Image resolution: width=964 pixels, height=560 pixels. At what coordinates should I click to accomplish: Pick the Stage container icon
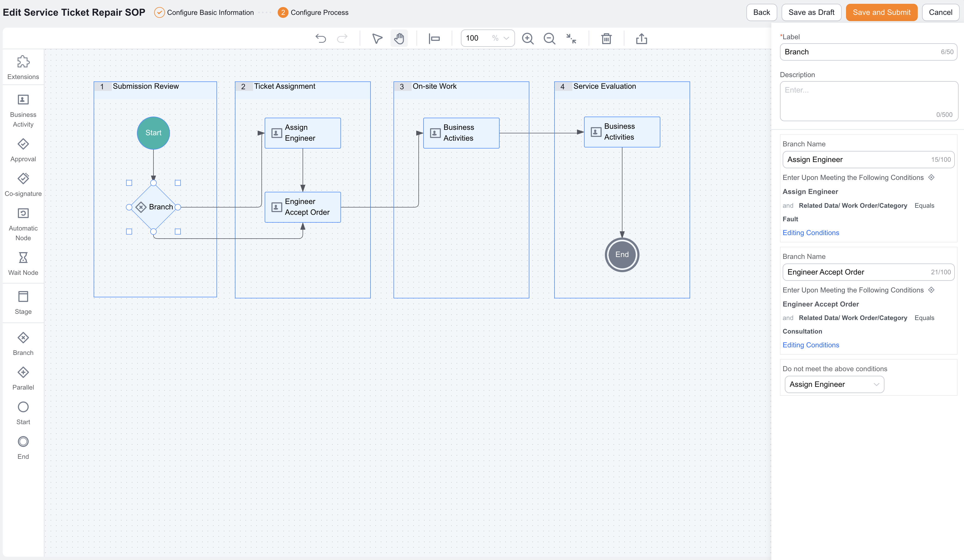[x=23, y=297]
